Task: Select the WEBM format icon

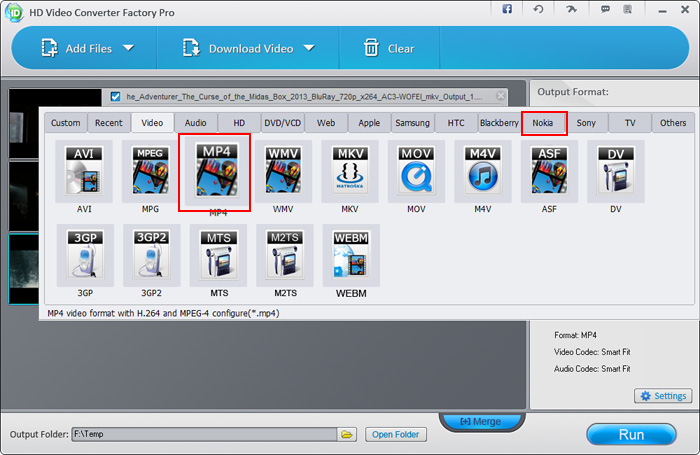Action: pyautogui.click(x=351, y=255)
